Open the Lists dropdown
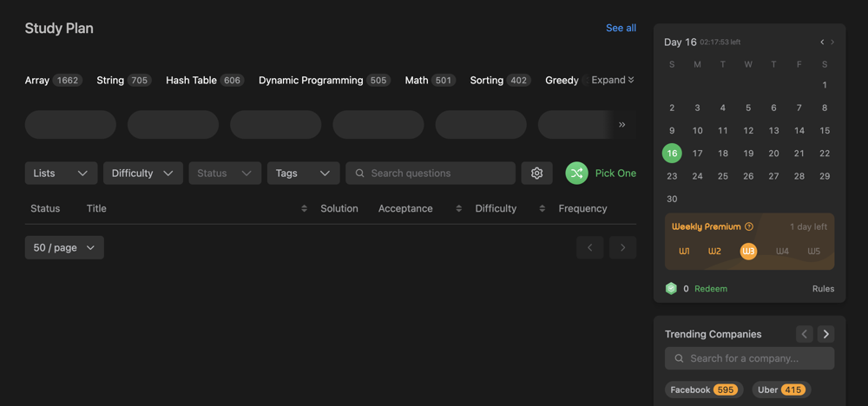868x406 pixels. pyautogui.click(x=61, y=174)
